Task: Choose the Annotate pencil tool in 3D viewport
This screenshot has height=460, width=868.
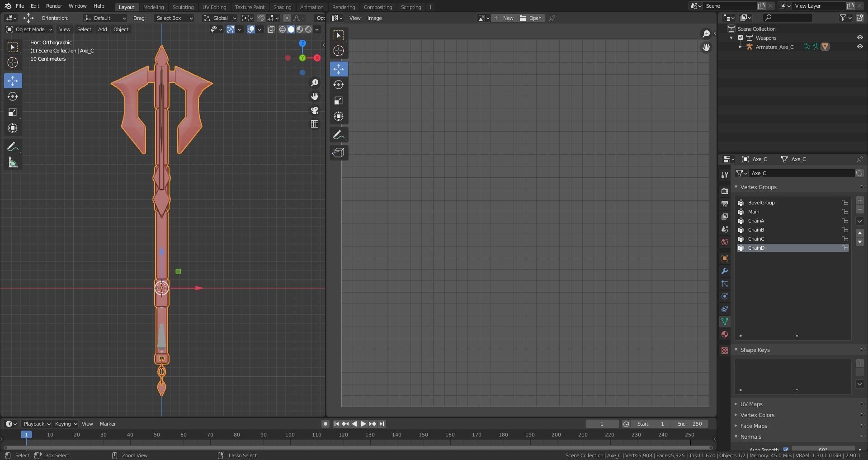Action: tap(13, 147)
